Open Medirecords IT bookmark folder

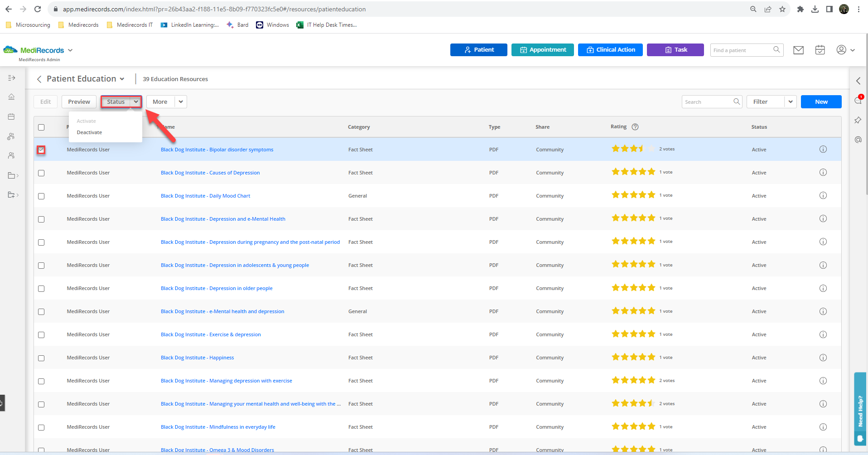pyautogui.click(x=130, y=25)
